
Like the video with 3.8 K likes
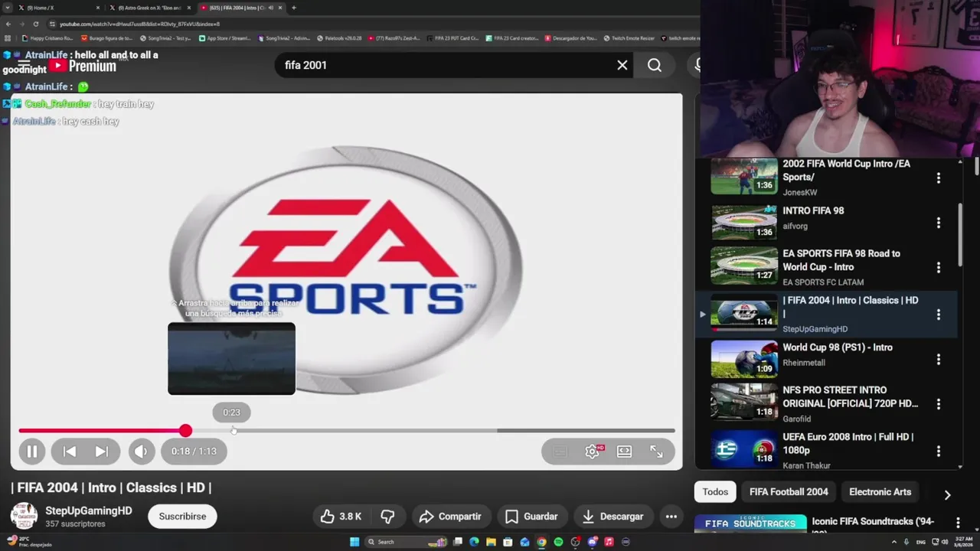click(x=341, y=517)
